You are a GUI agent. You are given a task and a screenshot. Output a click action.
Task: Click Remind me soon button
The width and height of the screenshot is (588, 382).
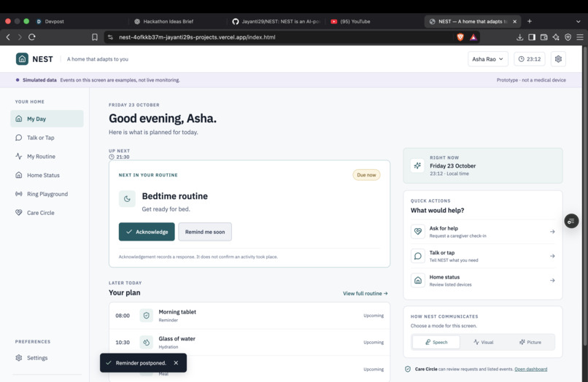pos(205,232)
